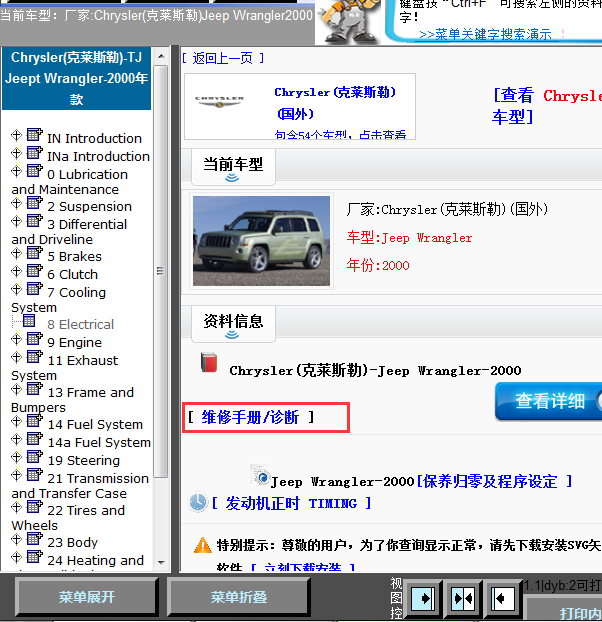The height and width of the screenshot is (622, 602).
Task: Click 菜单折叠 to collapse the menu
Action: click(238, 597)
